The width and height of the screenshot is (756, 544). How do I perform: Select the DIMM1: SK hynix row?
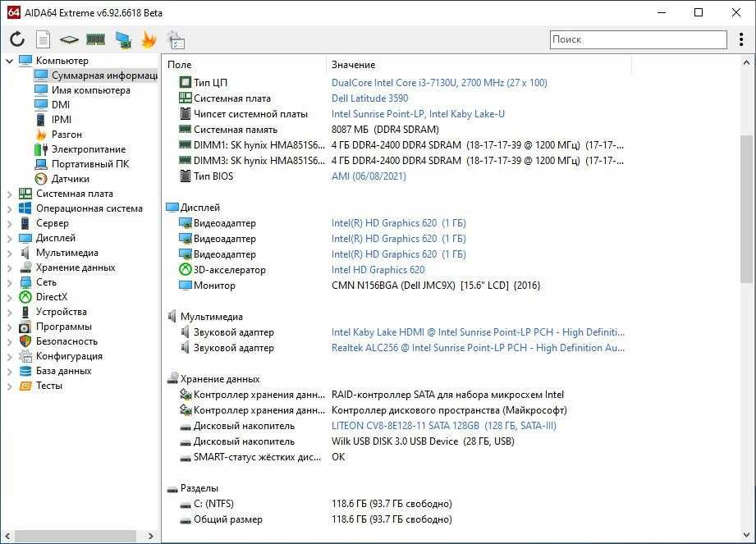coord(401,145)
